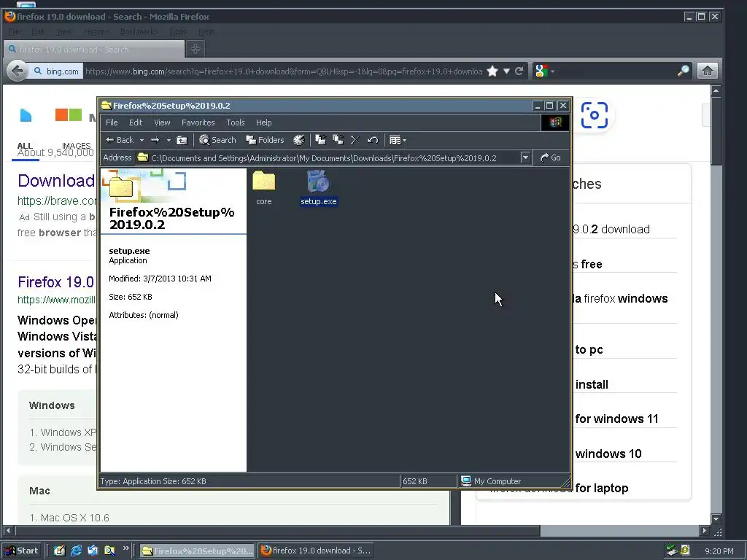Click the related search 'install'
Viewport: 747px width, 560px height.
(x=592, y=384)
